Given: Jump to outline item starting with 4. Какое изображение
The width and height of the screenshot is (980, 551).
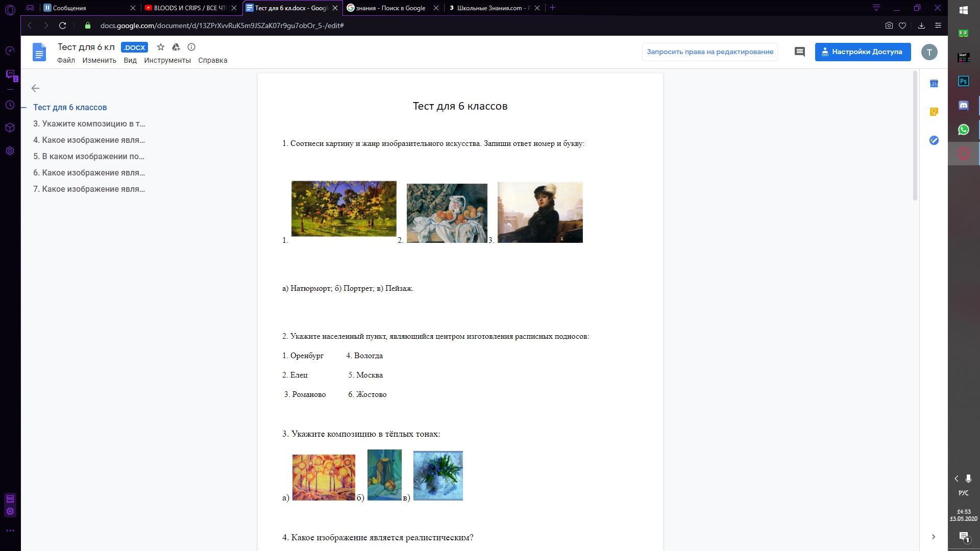Looking at the screenshot, I should tap(89, 140).
